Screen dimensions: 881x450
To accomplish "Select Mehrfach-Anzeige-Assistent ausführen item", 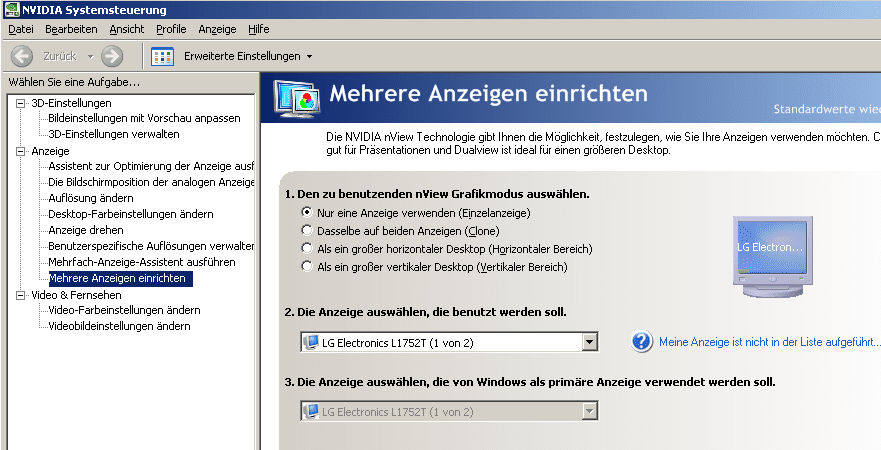I will click(x=142, y=262).
